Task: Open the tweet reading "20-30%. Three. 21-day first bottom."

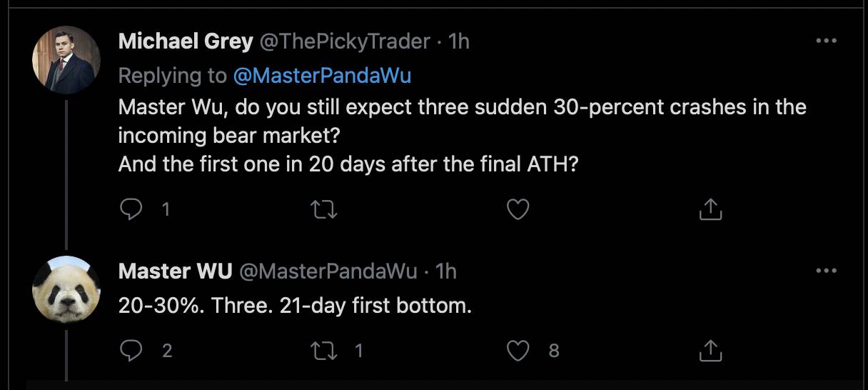Action: (295, 306)
